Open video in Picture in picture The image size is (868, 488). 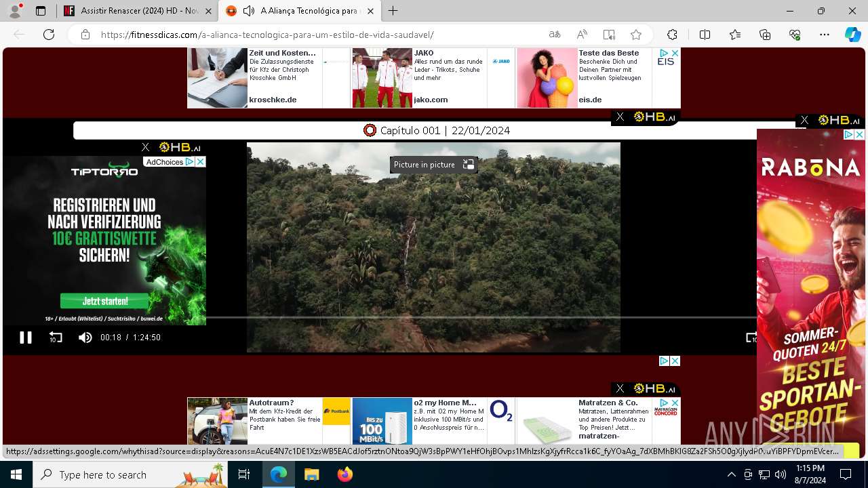click(x=433, y=165)
